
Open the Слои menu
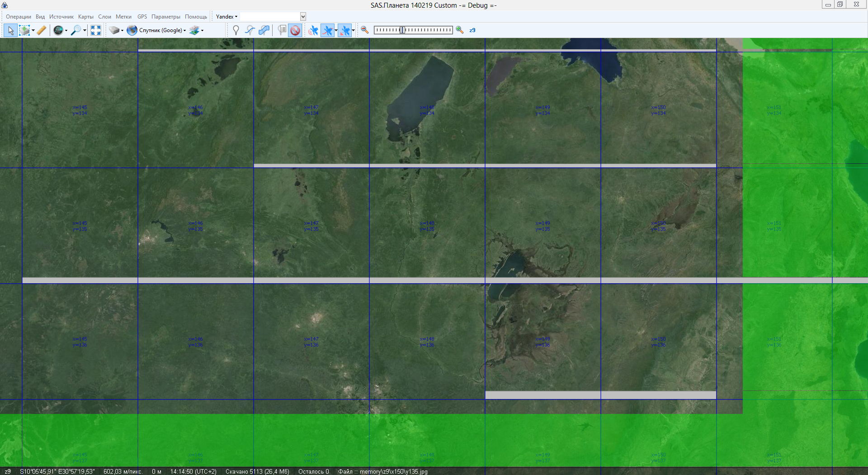[x=104, y=17]
